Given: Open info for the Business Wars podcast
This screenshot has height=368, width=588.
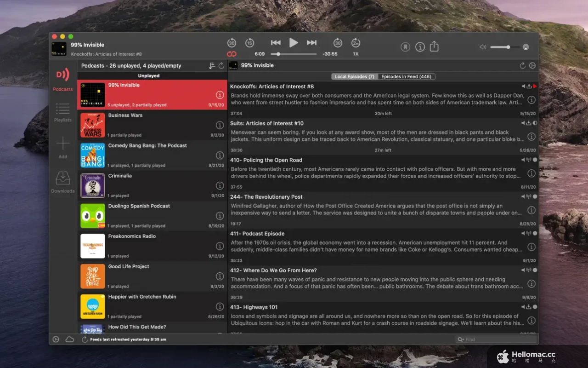Looking at the screenshot, I should [x=220, y=125].
